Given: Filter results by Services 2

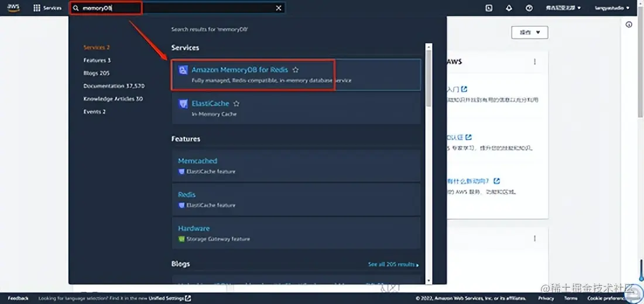Looking at the screenshot, I should coord(97,47).
